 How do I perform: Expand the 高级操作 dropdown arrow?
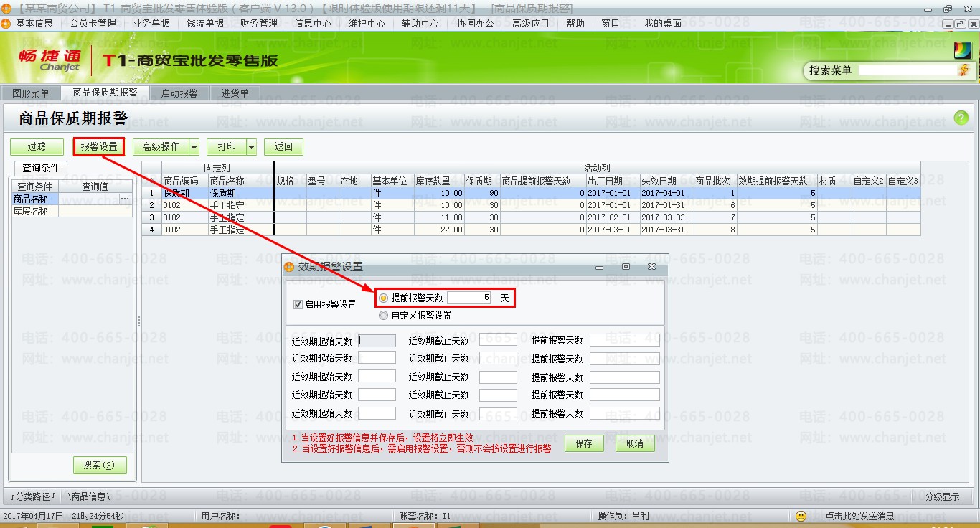tap(194, 147)
